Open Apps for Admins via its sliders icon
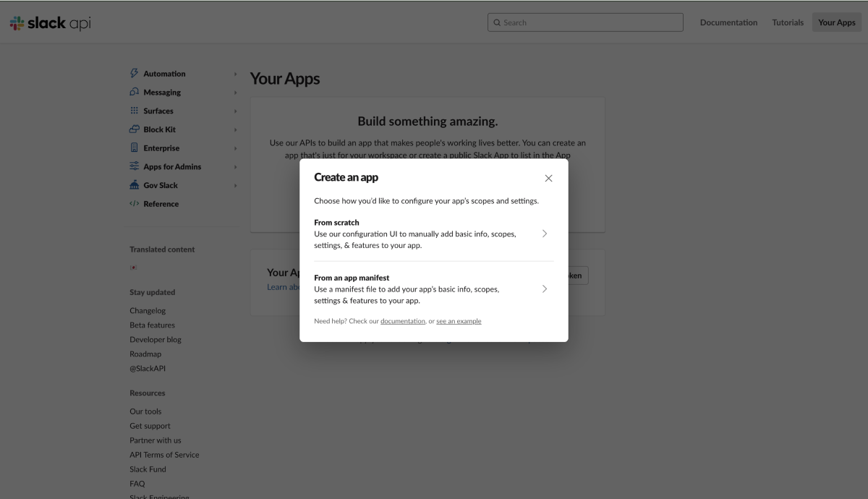 134,166
